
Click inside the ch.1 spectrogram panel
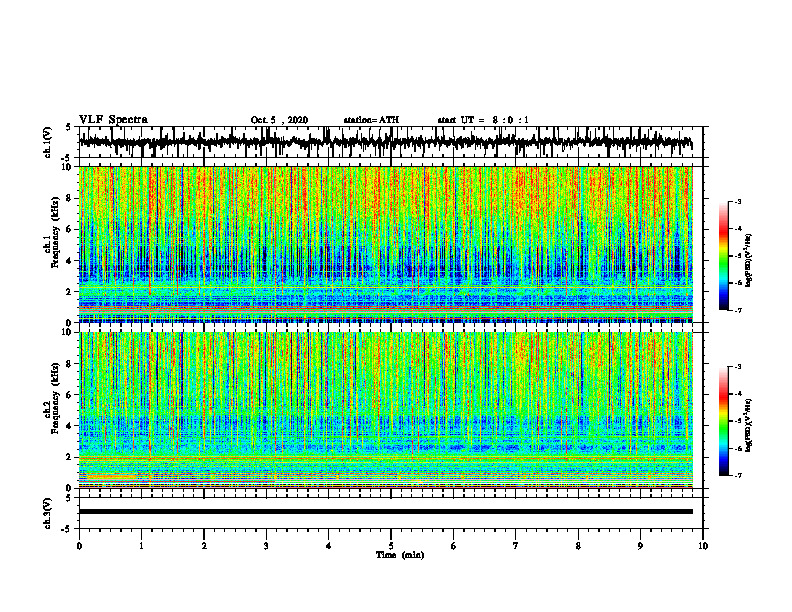(386, 244)
